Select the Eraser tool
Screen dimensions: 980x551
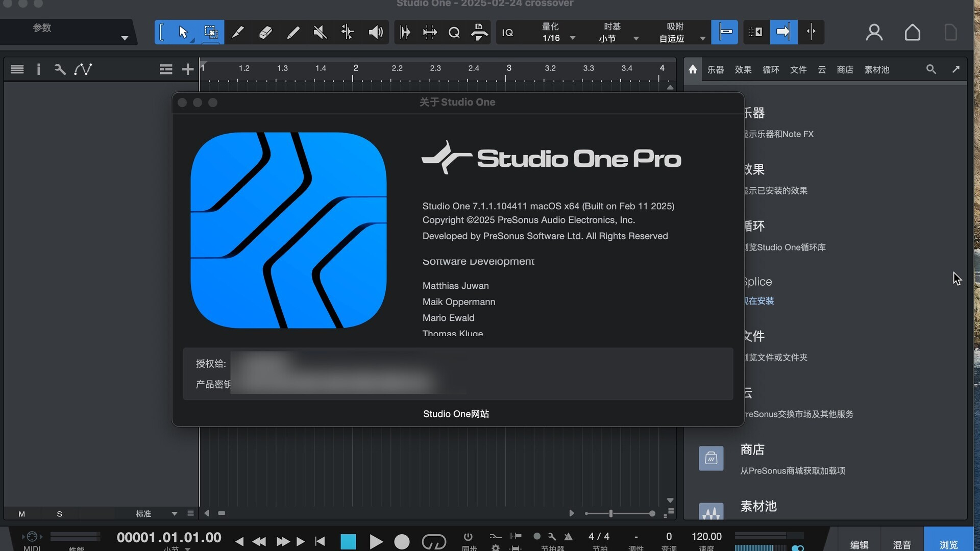coord(265,32)
